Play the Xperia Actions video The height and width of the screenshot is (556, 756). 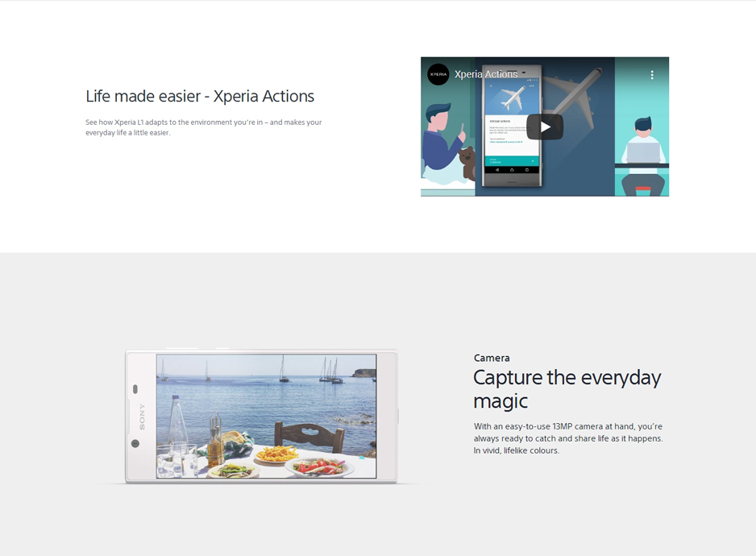click(545, 127)
